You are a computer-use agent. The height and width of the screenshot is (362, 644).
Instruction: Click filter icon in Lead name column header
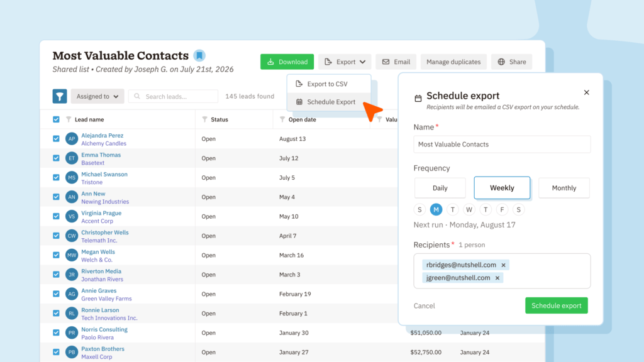pyautogui.click(x=69, y=119)
